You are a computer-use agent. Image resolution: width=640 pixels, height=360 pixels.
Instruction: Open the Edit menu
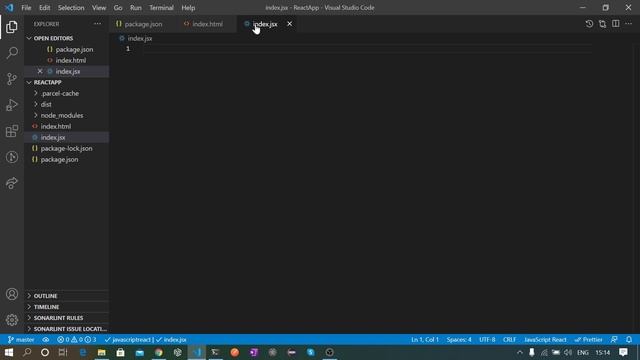click(44, 8)
